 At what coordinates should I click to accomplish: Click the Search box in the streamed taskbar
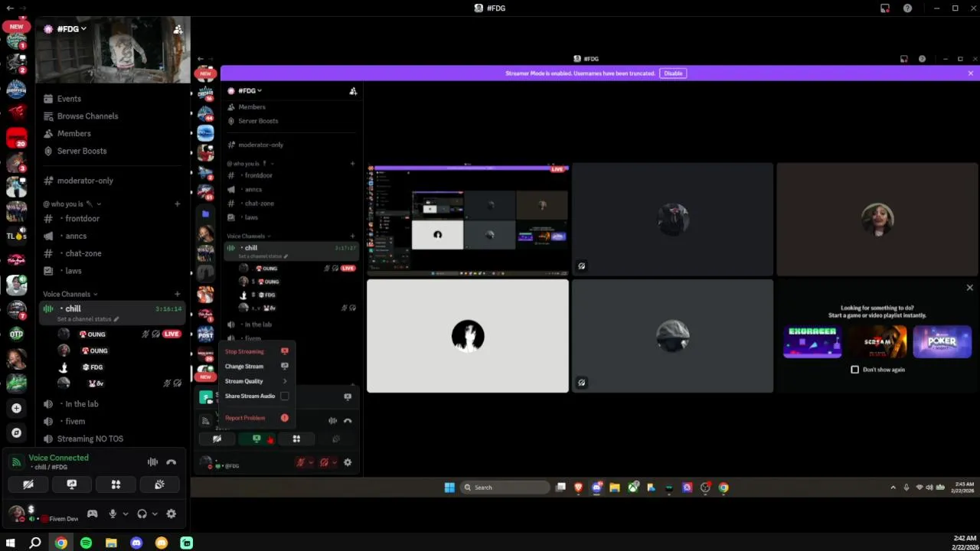coord(505,487)
